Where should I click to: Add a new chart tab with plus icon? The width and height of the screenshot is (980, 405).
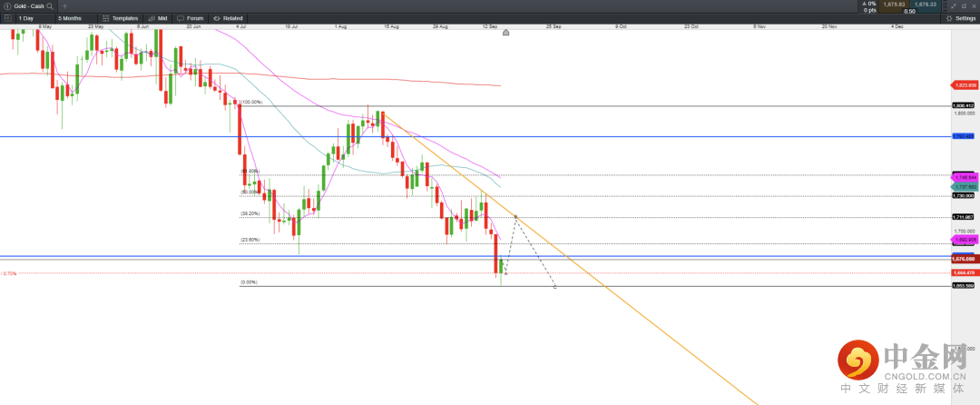pyautogui.click(x=64, y=5)
